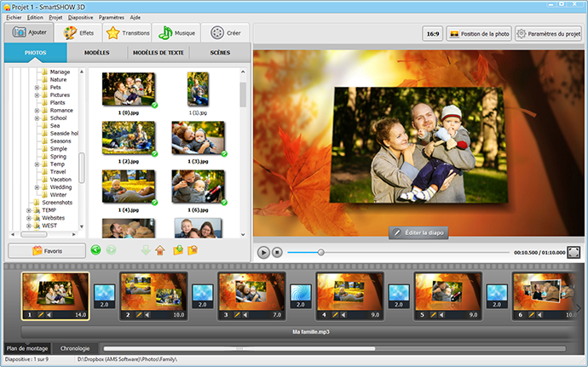Click the sound icon on slide 2

click(147, 314)
